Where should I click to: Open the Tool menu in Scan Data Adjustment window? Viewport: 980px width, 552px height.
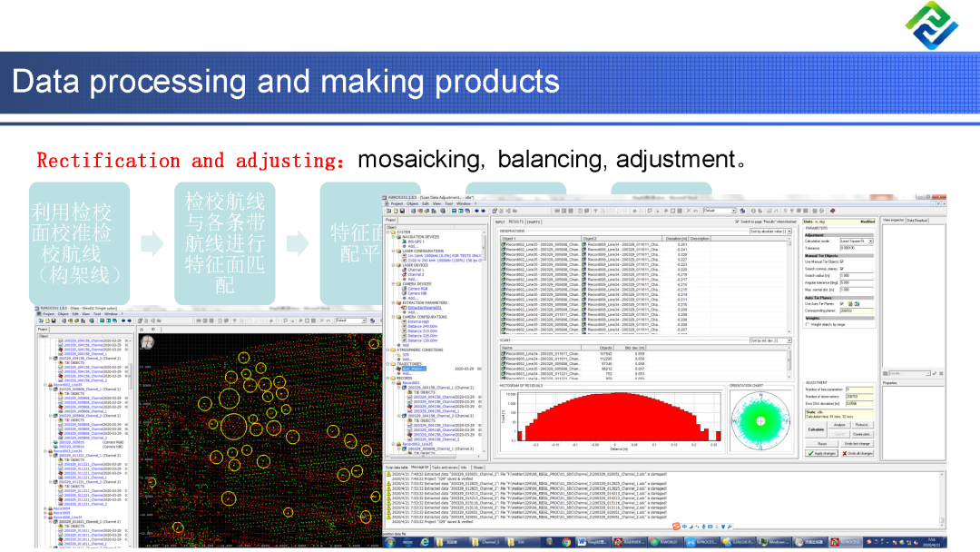pyautogui.click(x=449, y=203)
